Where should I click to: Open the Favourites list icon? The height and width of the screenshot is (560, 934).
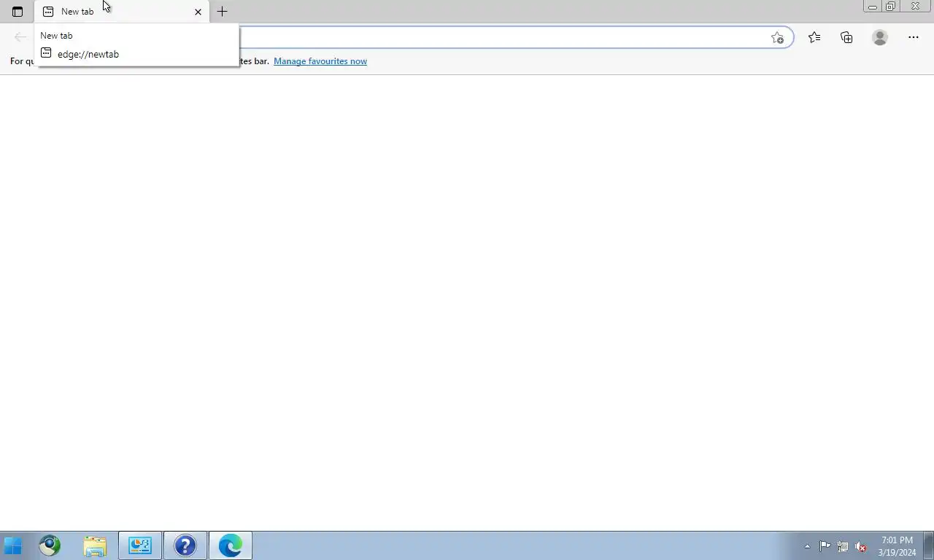coord(814,37)
